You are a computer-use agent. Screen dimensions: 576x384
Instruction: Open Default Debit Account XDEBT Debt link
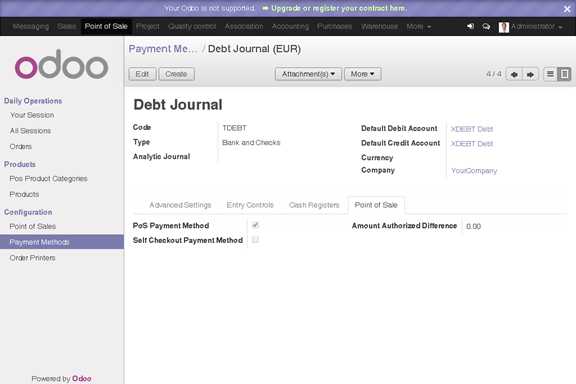tap(472, 129)
